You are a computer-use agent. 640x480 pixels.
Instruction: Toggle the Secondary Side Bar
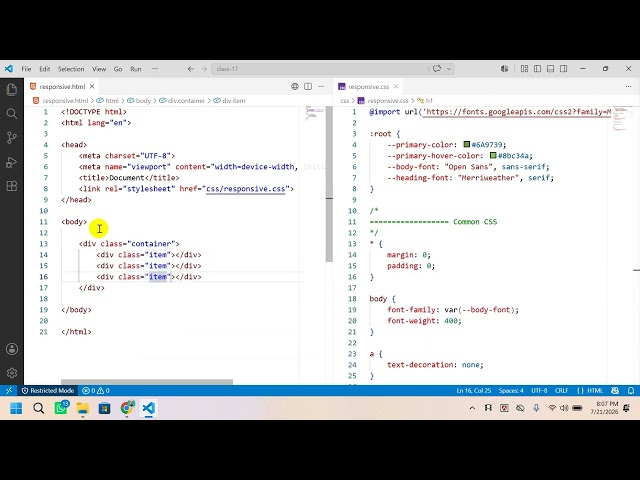tap(564, 69)
